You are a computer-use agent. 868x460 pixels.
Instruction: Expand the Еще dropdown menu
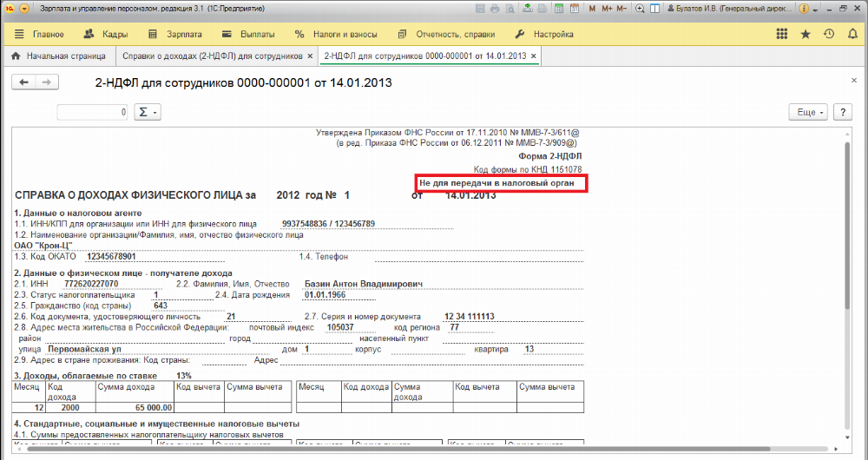[808, 112]
